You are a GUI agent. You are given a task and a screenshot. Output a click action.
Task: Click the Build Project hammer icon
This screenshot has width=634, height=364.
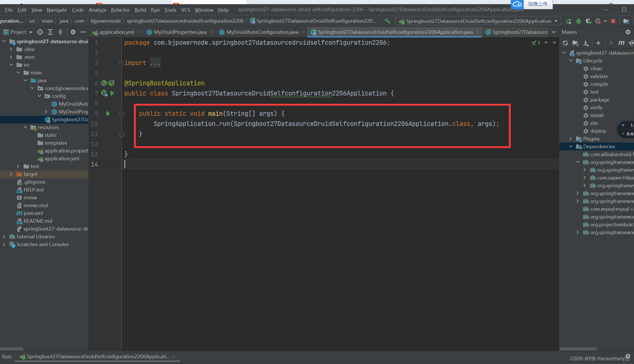(387, 21)
